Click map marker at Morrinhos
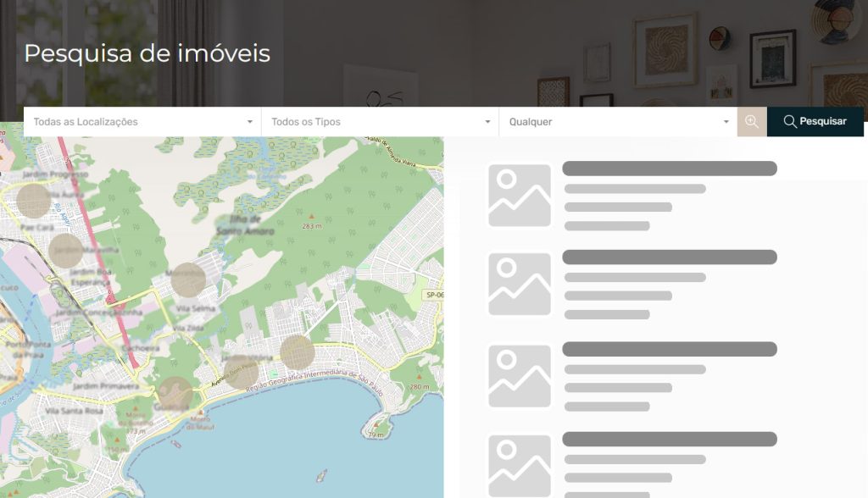This screenshot has height=498, width=868. 188,279
